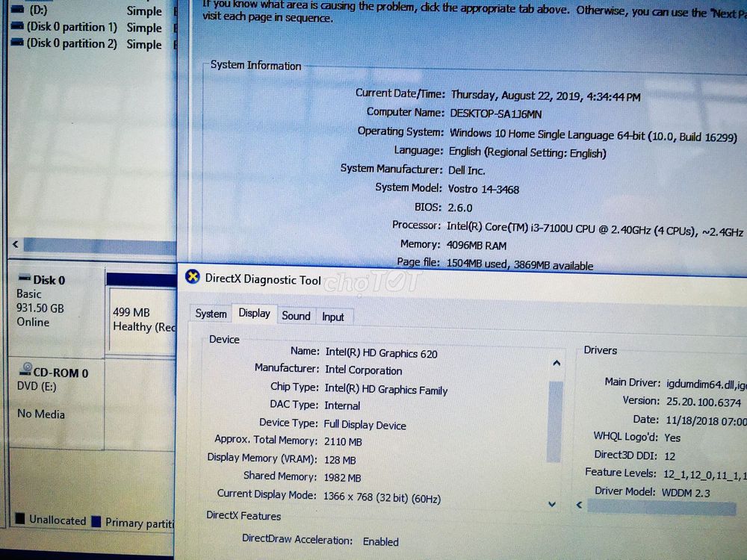Click the Direct3D DDI value 12
747x560 pixels.
point(670,456)
